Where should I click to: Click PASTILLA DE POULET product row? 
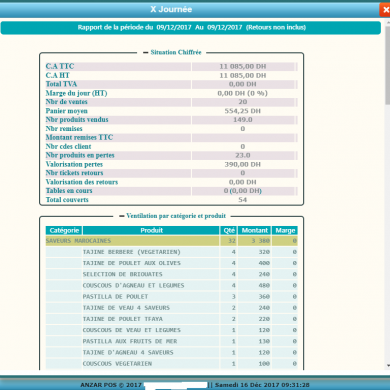coord(172,297)
